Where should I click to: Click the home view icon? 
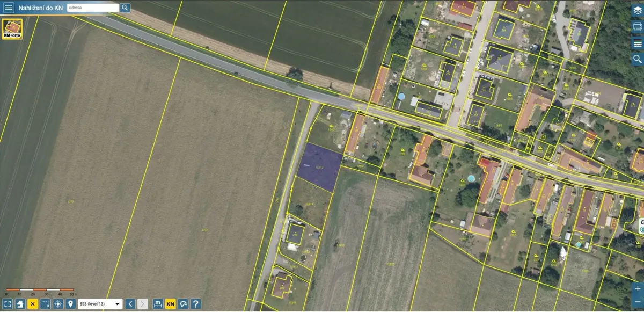click(x=20, y=304)
